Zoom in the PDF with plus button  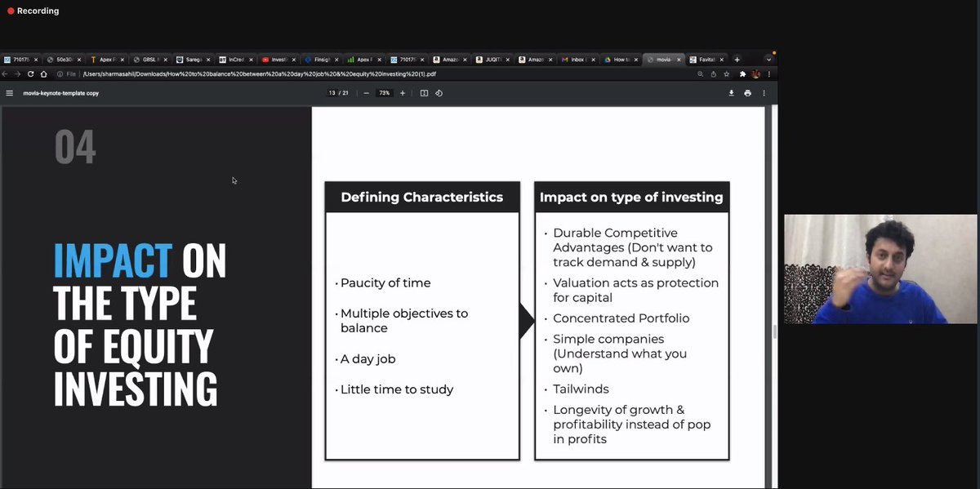click(403, 93)
